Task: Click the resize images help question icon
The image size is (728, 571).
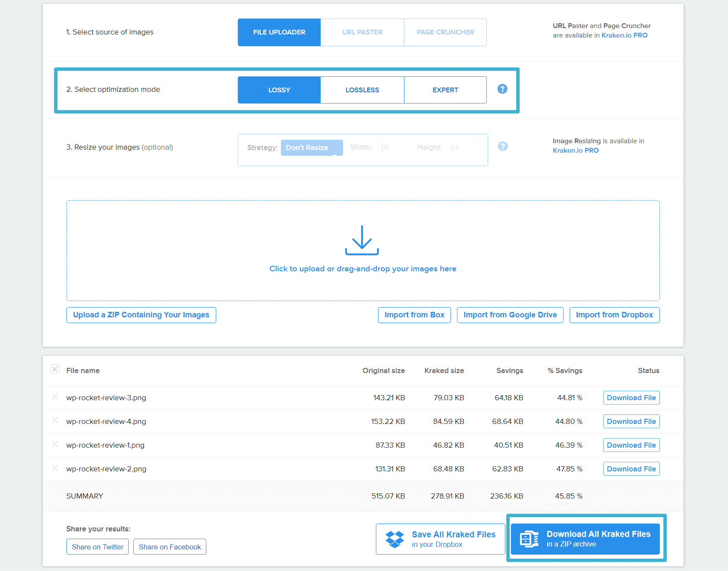Action: pos(502,147)
